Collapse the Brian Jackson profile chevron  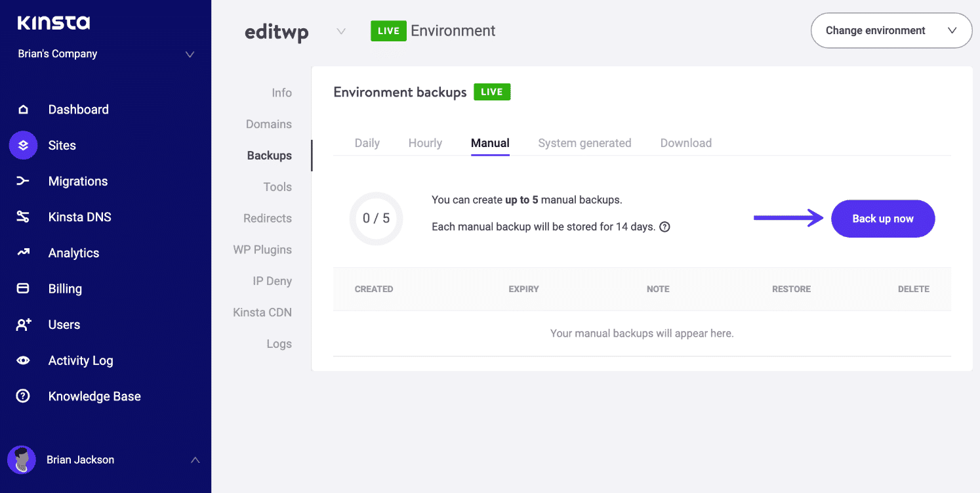[x=195, y=460]
